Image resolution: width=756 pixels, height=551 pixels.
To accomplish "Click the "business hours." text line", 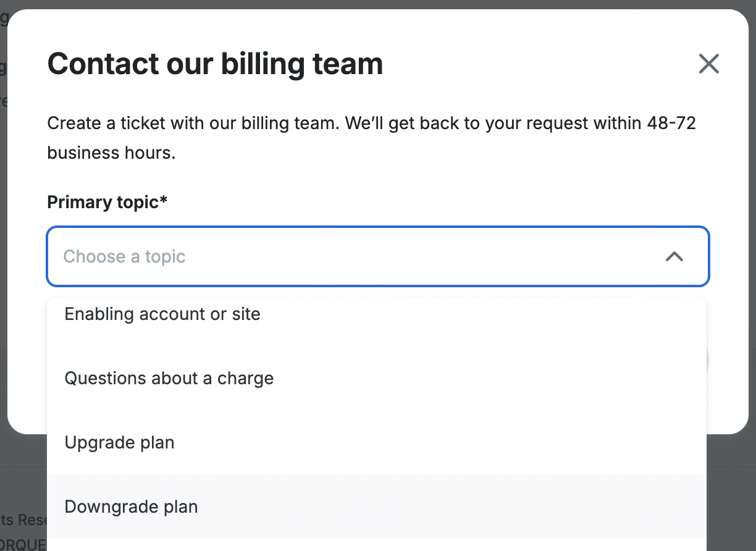I will [111, 153].
